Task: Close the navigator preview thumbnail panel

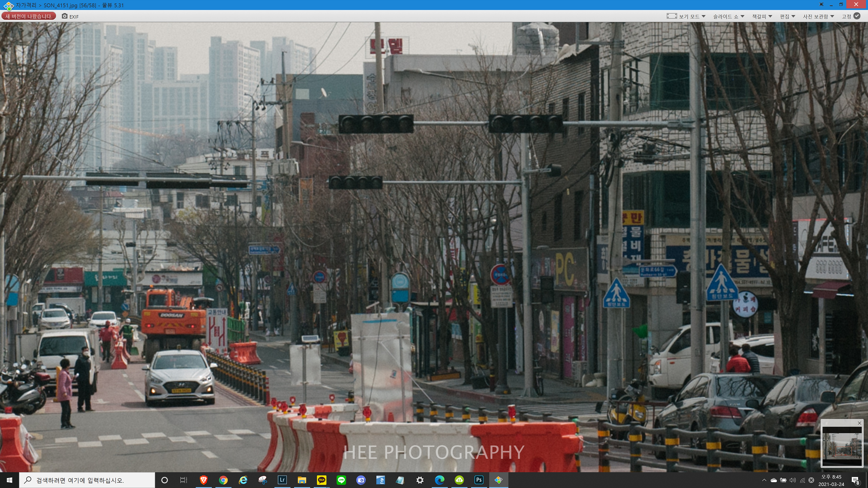Action: (x=859, y=423)
